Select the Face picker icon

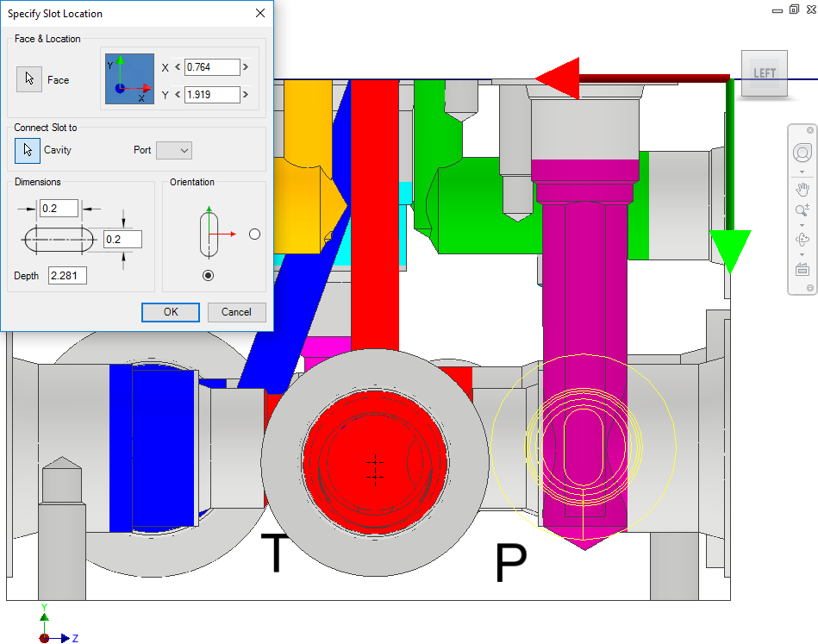click(x=30, y=79)
